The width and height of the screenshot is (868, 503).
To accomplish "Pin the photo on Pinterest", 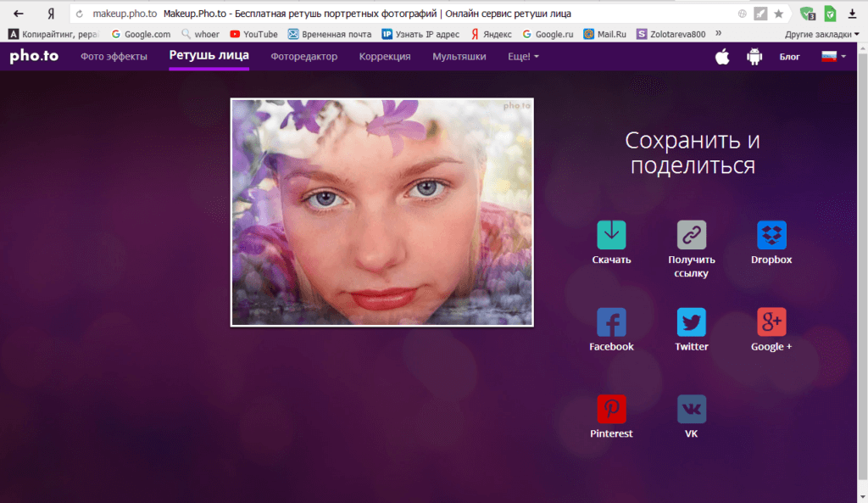I will click(x=611, y=409).
